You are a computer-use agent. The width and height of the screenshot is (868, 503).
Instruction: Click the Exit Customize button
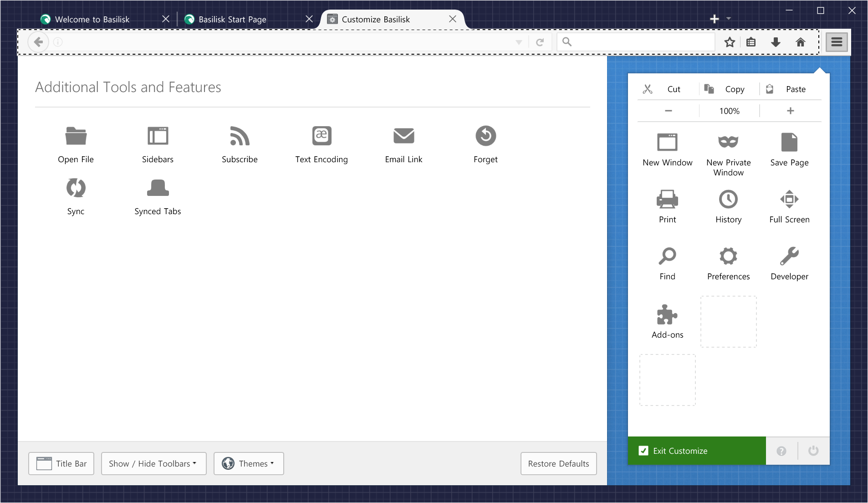pos(697,451)
